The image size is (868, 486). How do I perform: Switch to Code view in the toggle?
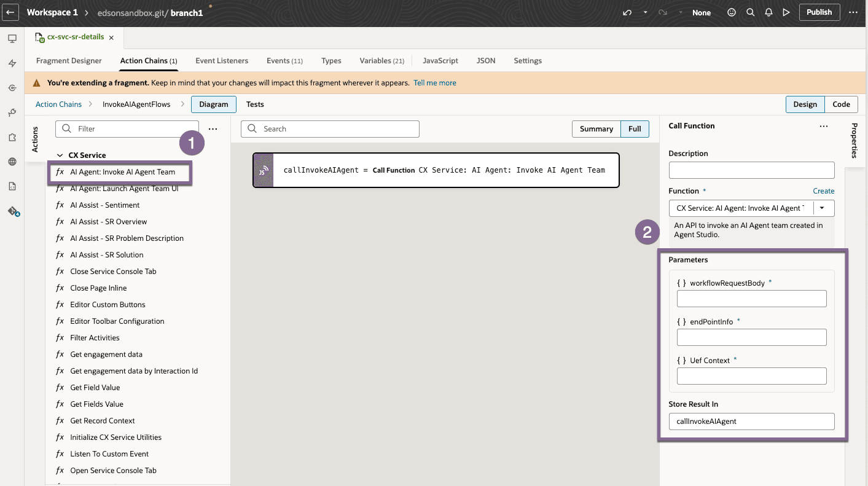(841, 104)
